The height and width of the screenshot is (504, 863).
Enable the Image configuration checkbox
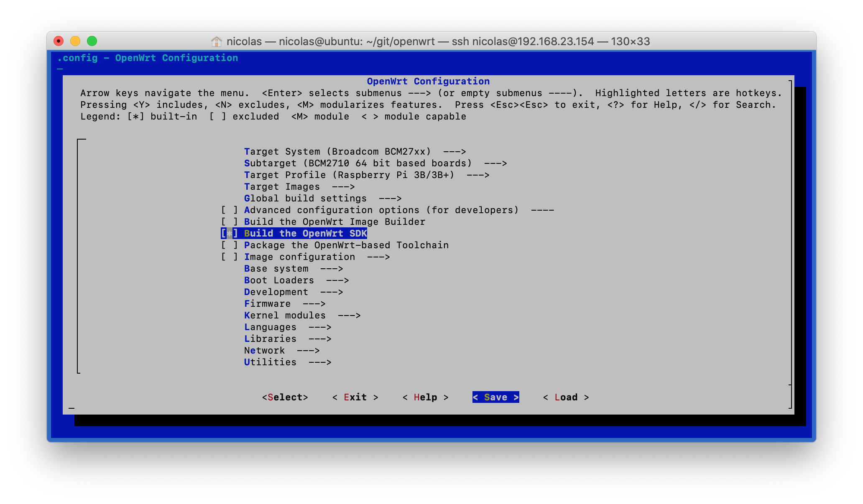(229, 257)
